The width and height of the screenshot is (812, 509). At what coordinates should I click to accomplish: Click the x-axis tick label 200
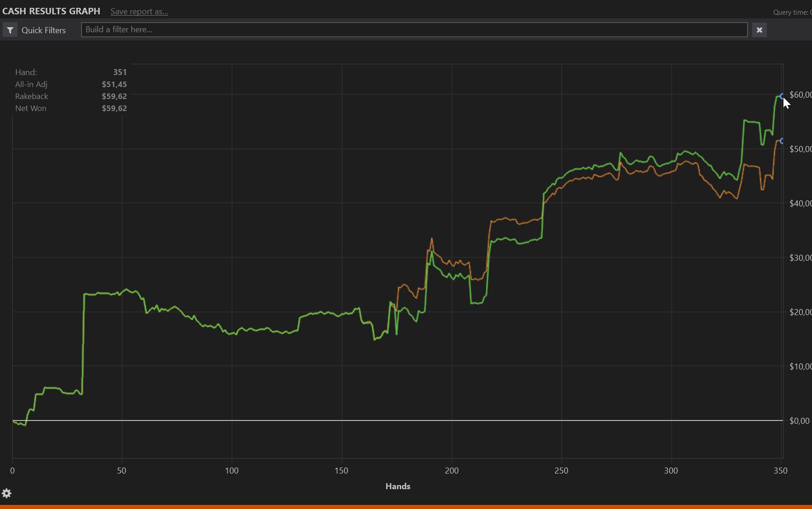pos(452,471)
